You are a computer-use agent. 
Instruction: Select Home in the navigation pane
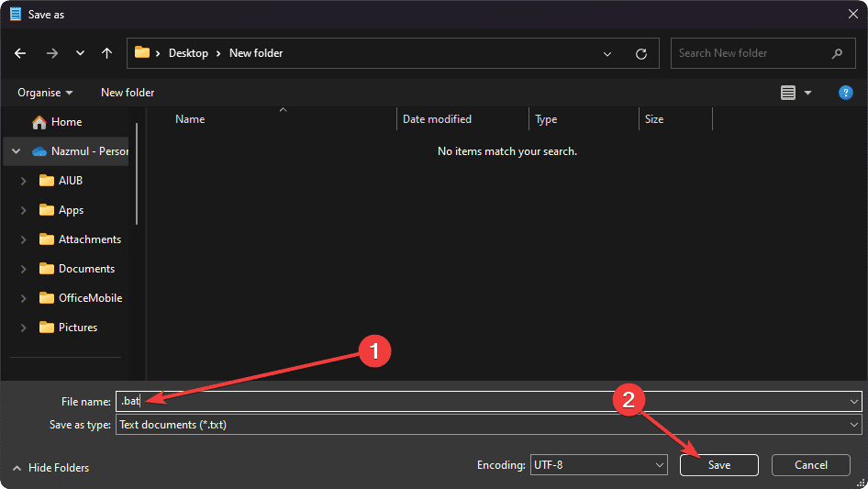point(66,122)
